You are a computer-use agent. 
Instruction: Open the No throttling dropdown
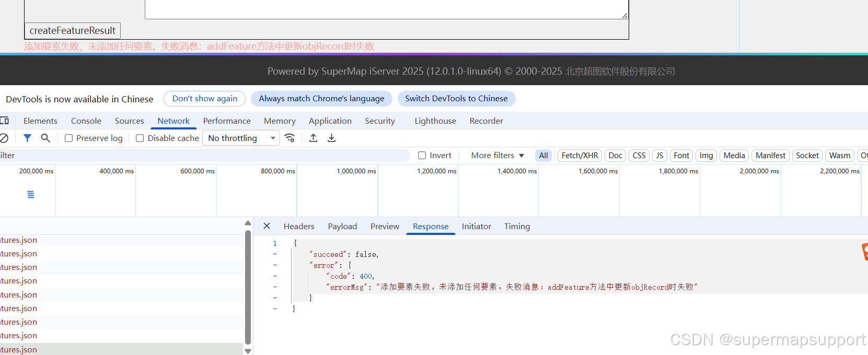tap(241, 138)
